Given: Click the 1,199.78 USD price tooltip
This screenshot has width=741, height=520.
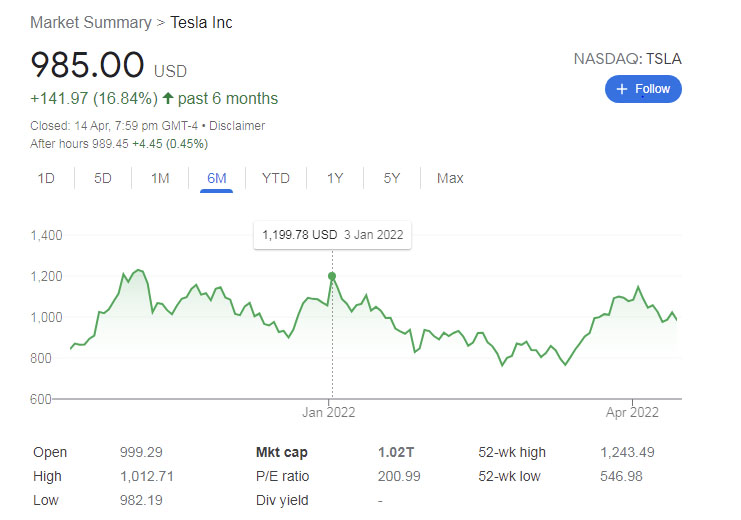Looking at the screenshot, I should pos(333,235).
